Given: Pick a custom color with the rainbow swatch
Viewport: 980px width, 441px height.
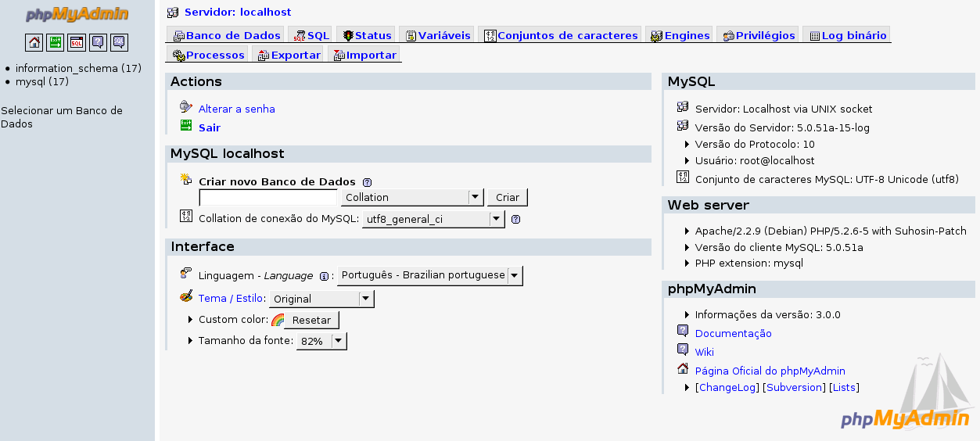Looking at the screenshot, I should 278,320.
